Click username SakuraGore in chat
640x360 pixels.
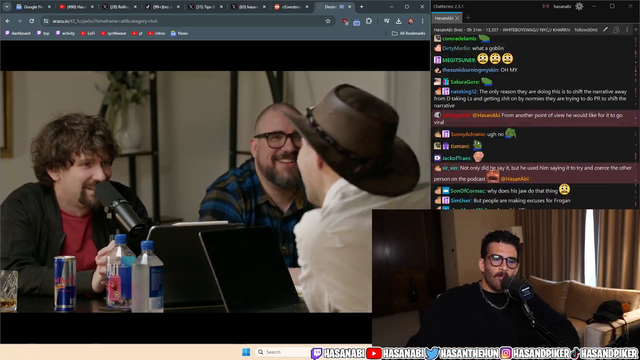pyautogui.click(x=465, y=82)
